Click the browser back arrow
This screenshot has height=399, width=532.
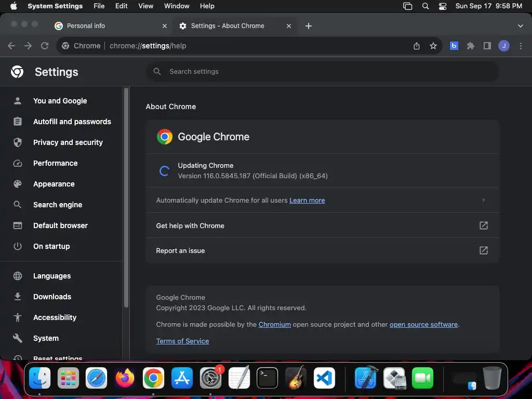pos(11,46)
